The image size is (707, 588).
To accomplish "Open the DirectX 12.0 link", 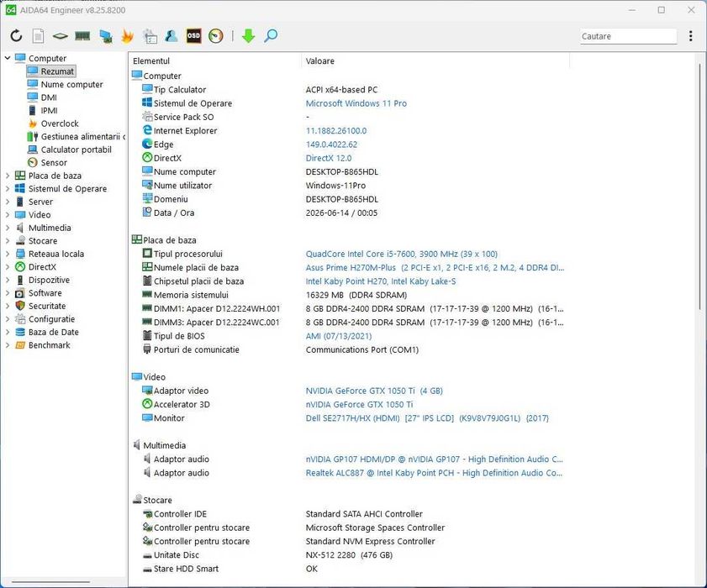I will (329, 158).
